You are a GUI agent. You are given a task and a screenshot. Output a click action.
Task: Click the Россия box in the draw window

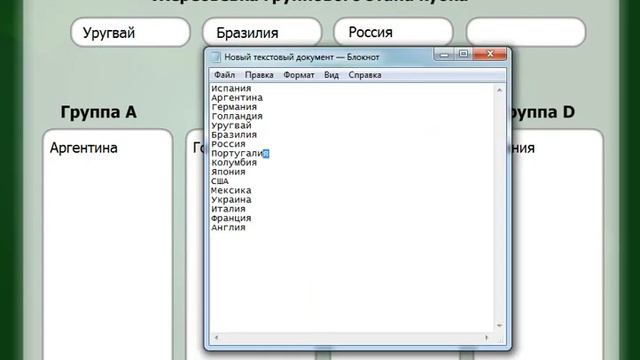(x=393, y=32)
